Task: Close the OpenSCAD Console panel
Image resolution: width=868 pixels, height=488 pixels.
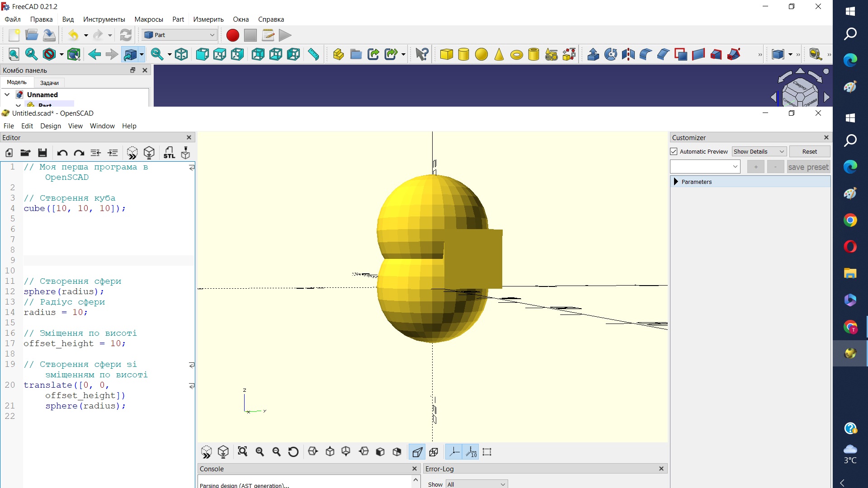Action: point(415,469)
